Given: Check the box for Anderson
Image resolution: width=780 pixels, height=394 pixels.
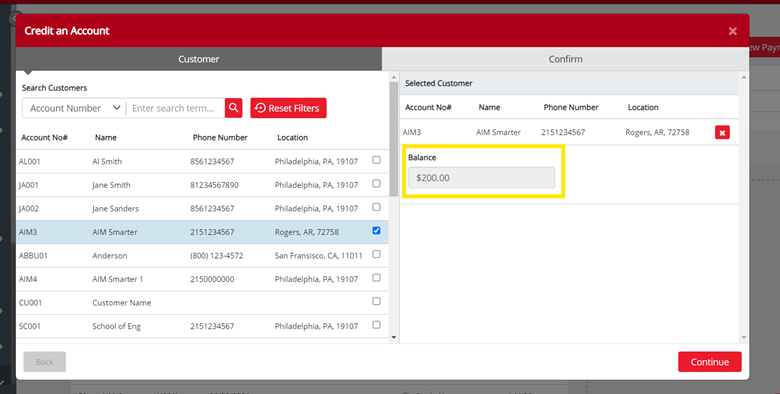Looking at the screenshot, I should point(377,254).
